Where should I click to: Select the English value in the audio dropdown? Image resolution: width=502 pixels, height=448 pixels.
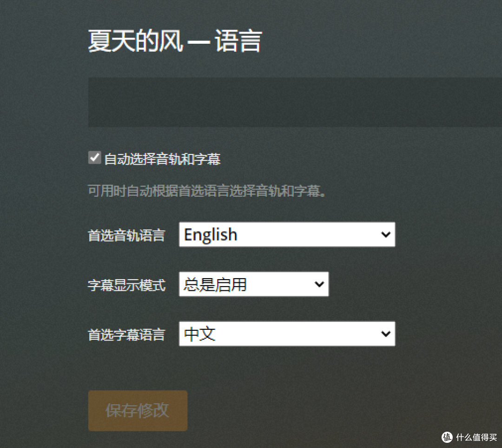(210, 234)
